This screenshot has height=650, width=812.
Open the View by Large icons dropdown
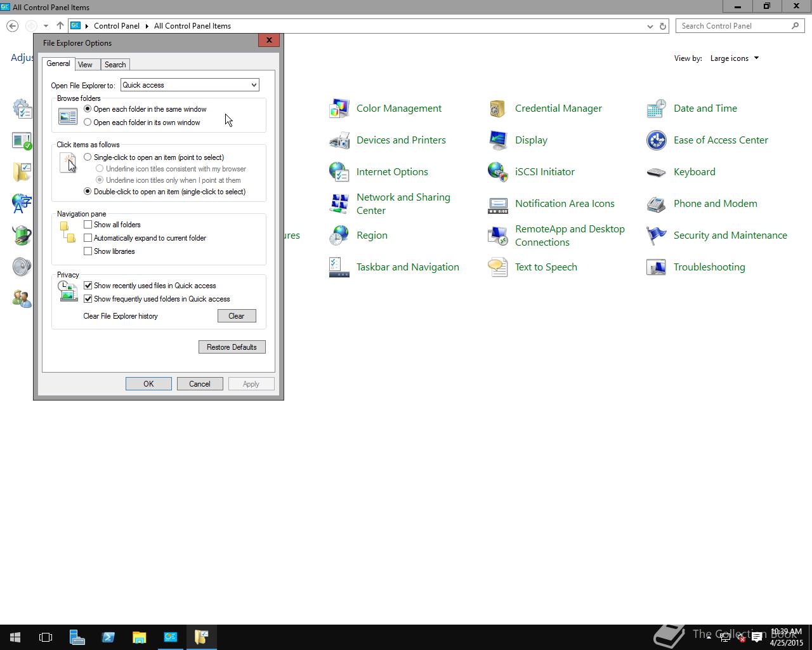point(734,58)
